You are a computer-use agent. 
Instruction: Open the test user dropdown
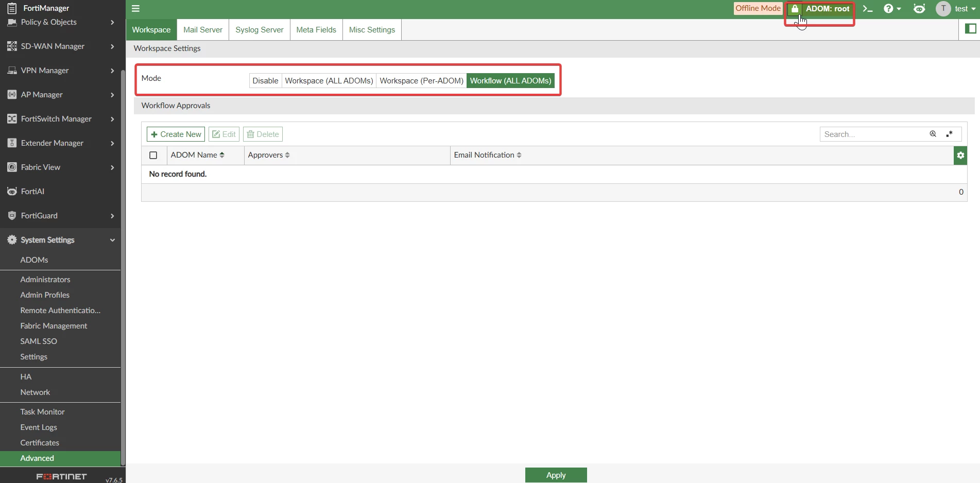coord(965,9)
